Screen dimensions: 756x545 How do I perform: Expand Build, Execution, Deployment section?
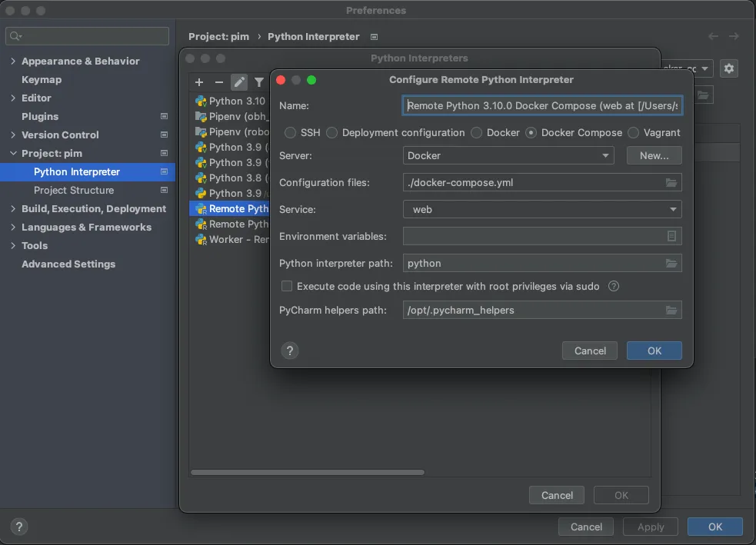click(13, 208)
